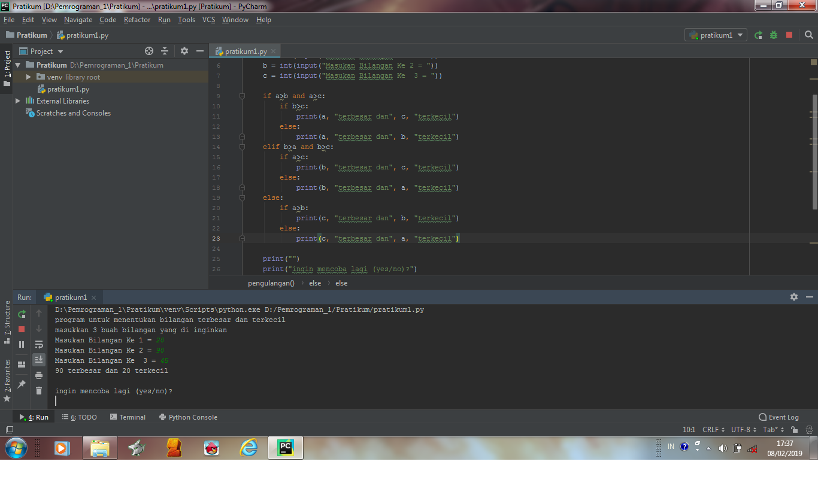Change Tab* indent setting

click(x=773, y=430)
